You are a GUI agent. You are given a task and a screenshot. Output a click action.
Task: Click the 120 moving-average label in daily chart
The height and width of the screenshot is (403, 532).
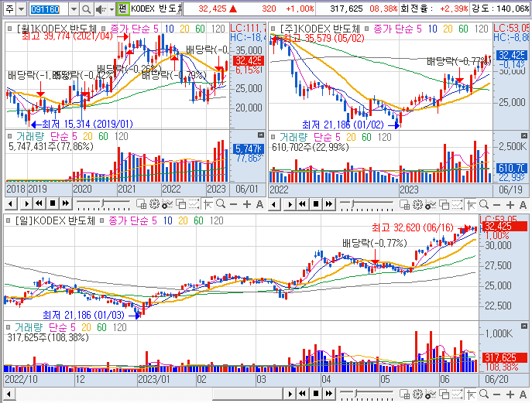click(x=217, y=221)
